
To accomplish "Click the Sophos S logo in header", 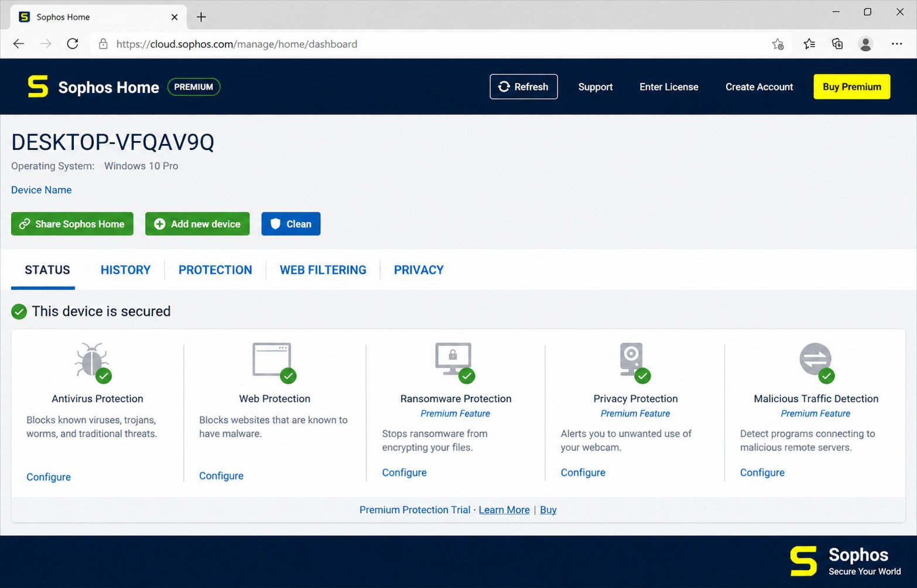I will point(38,87).
